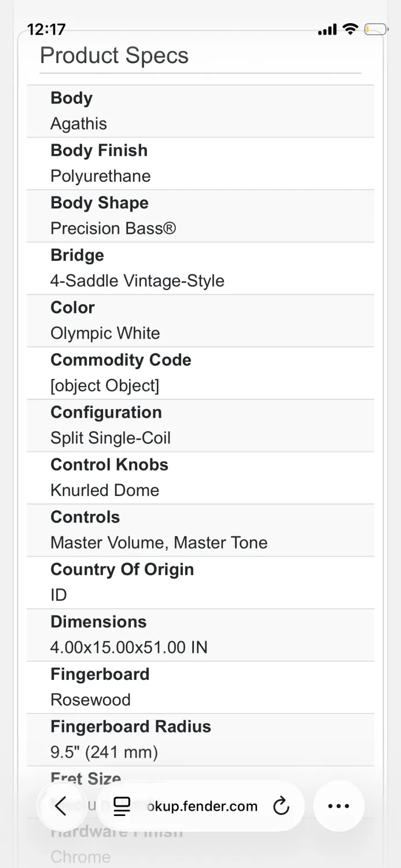The width and height of the screenshot is (401, 868).
Task: Tap the Precision Bass® body shape value
Action: coord(113,229)
